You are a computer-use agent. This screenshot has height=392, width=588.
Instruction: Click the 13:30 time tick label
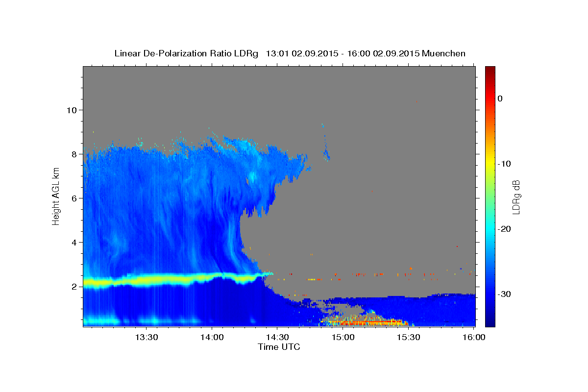point(147,337)
